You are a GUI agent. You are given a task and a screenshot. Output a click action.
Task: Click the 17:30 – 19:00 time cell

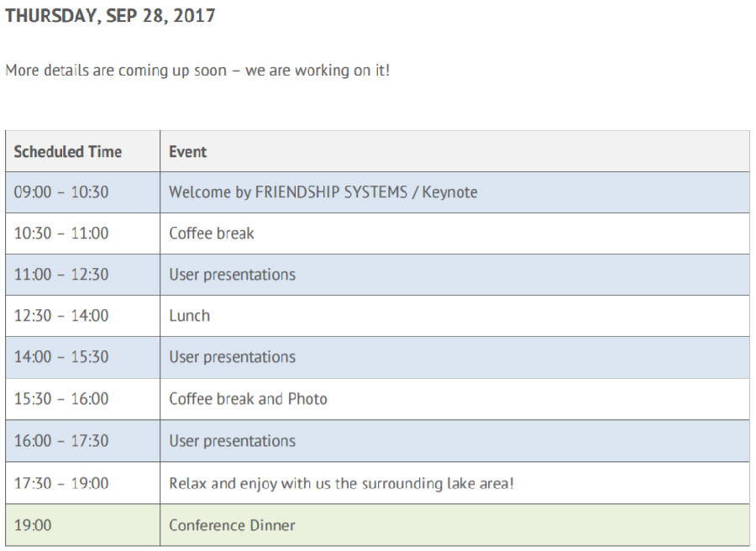click(x=61, y=484)
